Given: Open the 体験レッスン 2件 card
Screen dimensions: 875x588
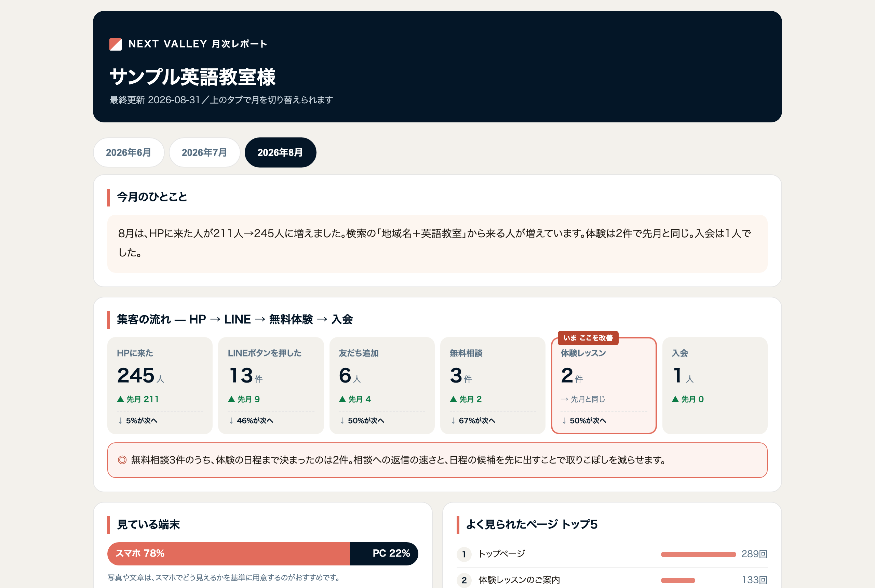Looking at the screenshot, I should (x=604, y=386).
